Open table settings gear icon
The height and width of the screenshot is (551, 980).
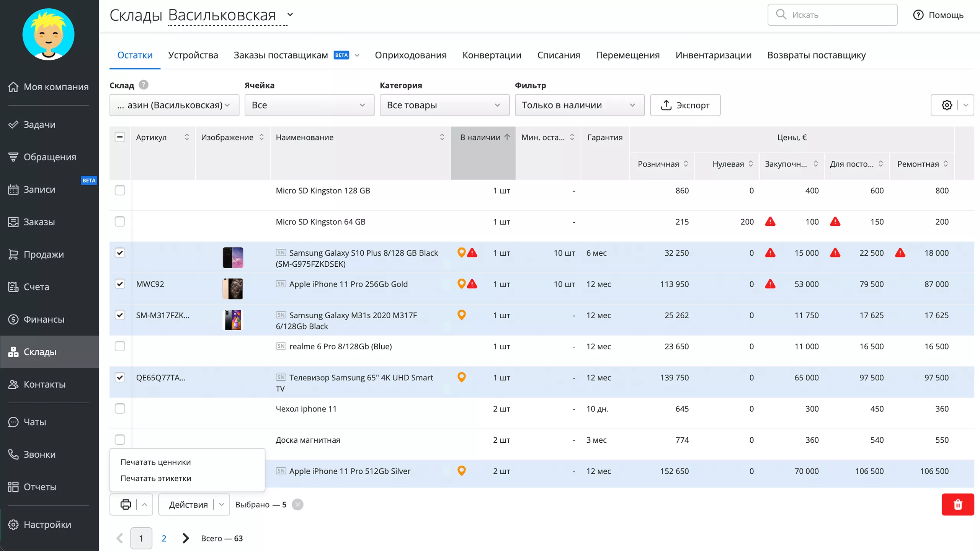click(x=947, y=105)
